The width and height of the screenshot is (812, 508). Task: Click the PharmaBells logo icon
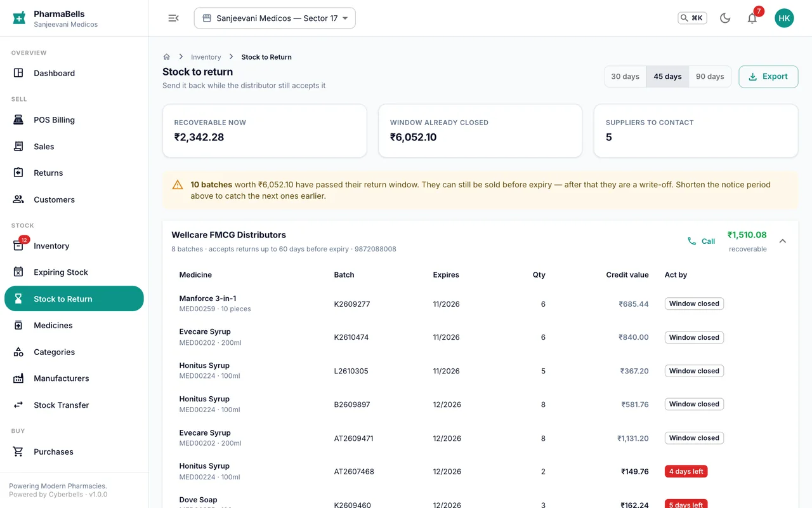(x=19, y=18)
